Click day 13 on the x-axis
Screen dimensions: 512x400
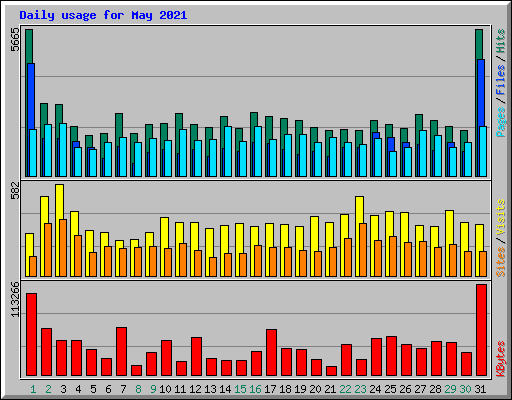210,389
